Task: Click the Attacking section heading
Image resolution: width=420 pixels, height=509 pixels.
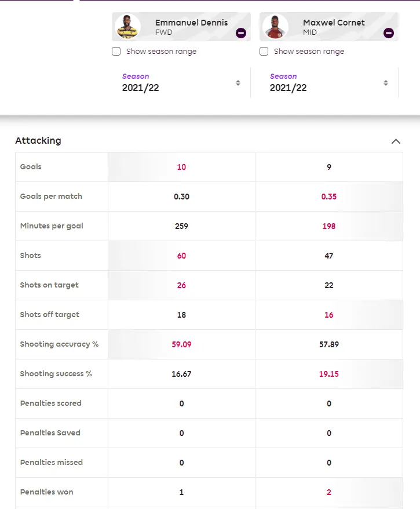Action: tap(38, 140)
